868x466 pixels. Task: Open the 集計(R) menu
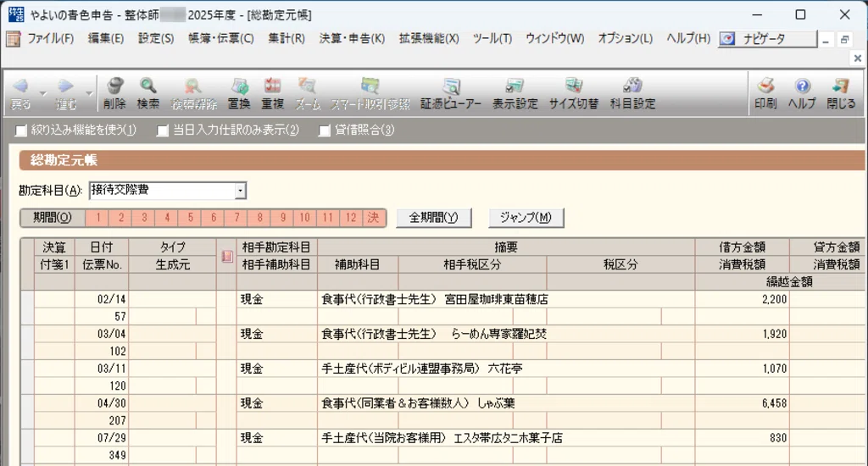point(287,39)
